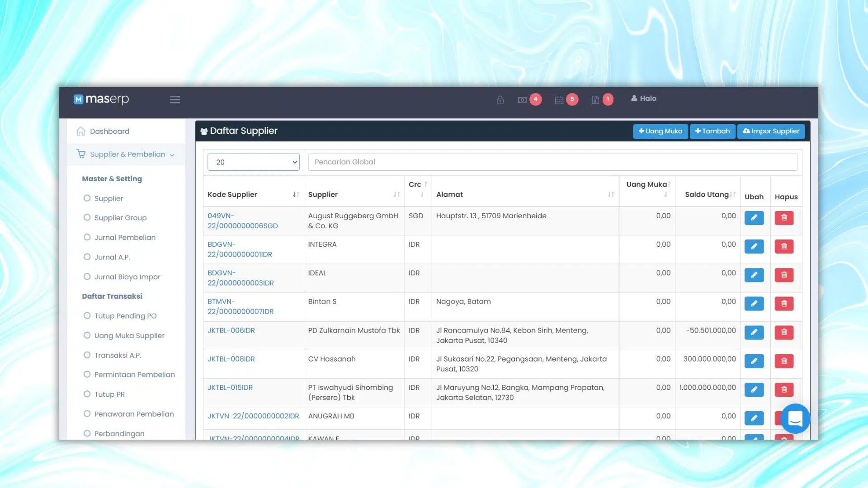Open supplier code JKTBL-006IDR
The width and height of the screenshot is (868, 488).
231,330
